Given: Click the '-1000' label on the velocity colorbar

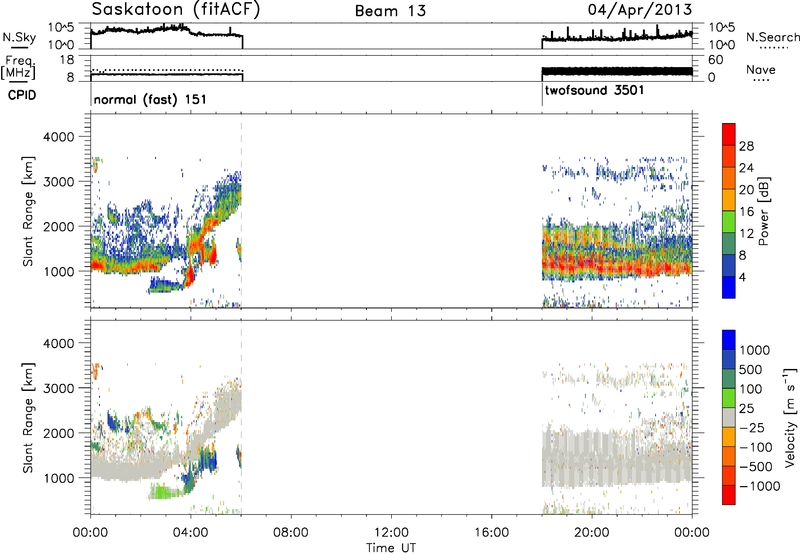Looking at the screenshot, I should [x=760, y=486].
